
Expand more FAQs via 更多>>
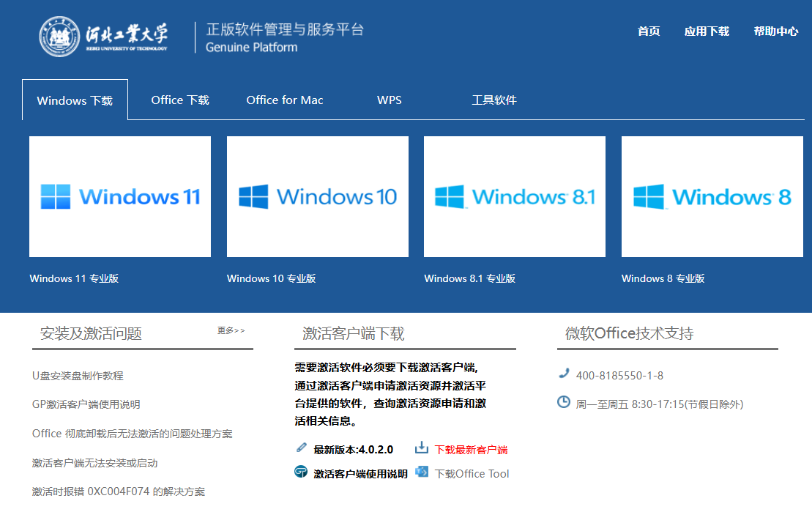point(230,330)
